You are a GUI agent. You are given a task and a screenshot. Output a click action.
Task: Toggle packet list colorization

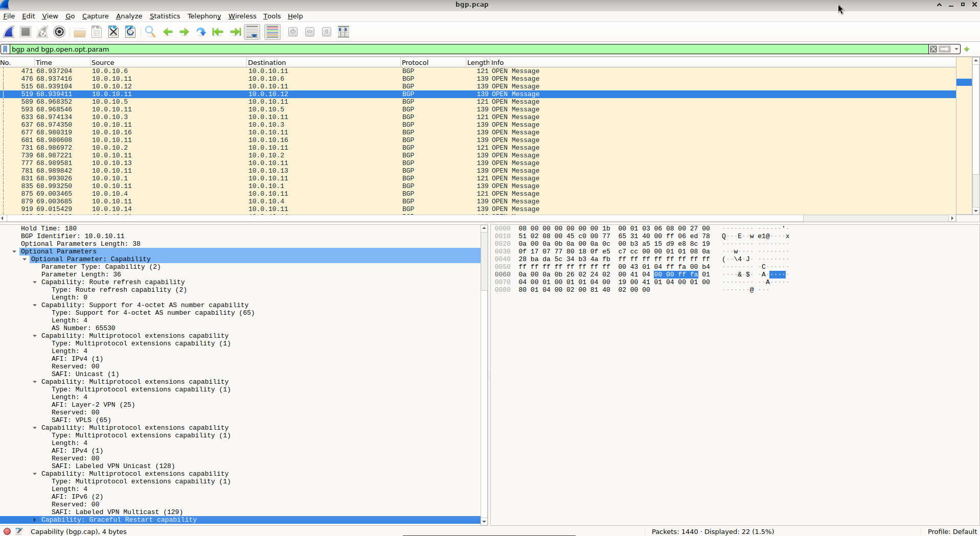[272, 32]
